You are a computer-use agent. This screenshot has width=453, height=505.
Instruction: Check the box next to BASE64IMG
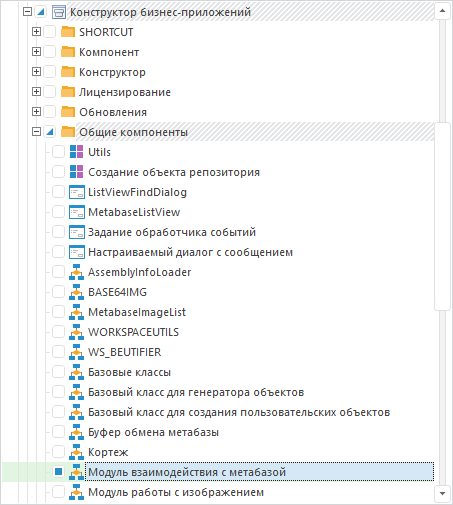(58, 292)
